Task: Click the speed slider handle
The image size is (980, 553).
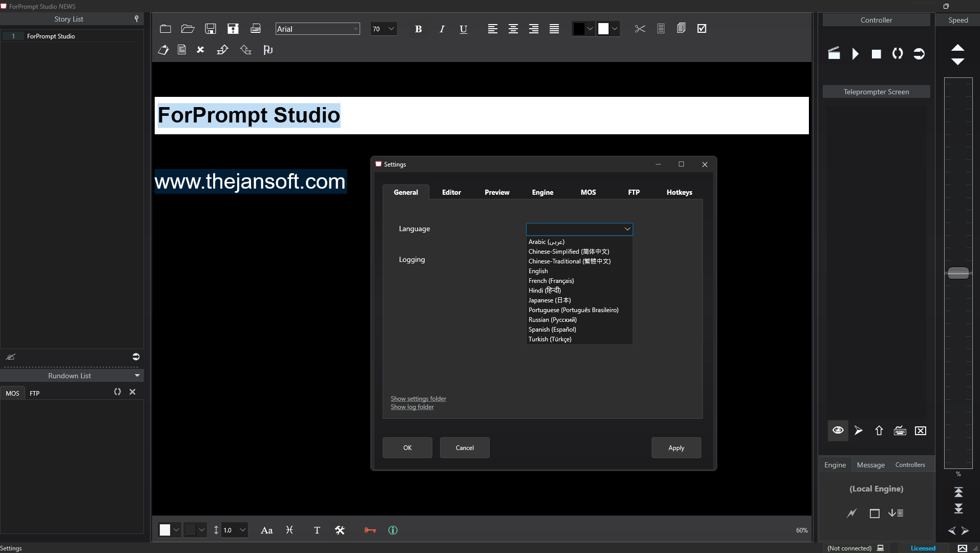Action: [958, 273]
